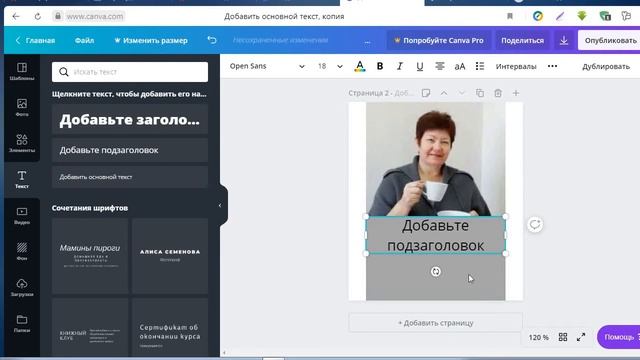Move page up arrow
Viewport: 640px width, 360px height.
(x=444, y=93)
